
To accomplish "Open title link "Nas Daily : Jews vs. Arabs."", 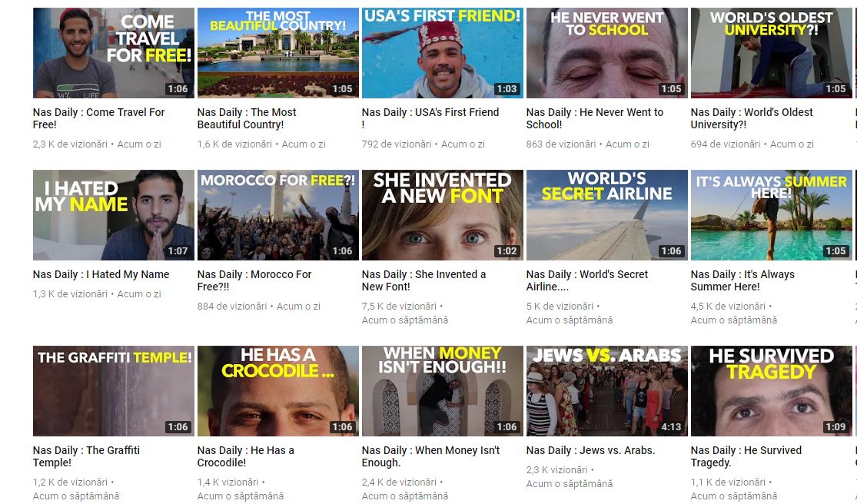I will tap(590, 450).
